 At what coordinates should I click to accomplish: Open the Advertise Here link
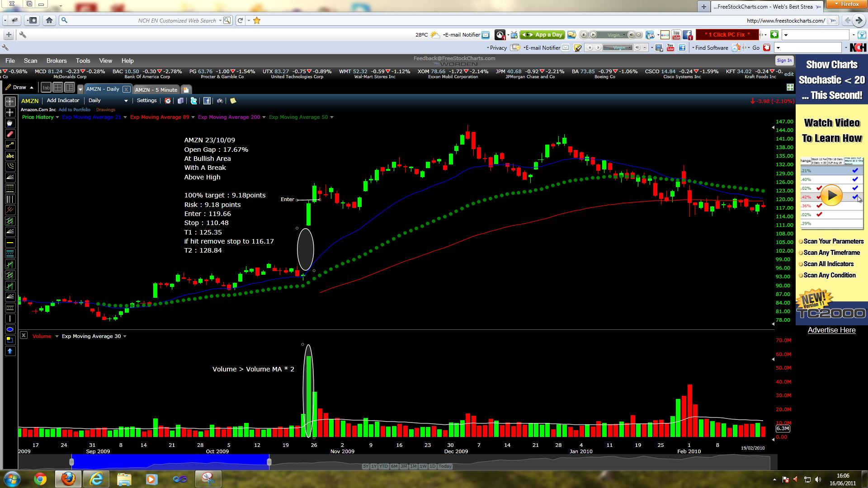pos(831,330)
